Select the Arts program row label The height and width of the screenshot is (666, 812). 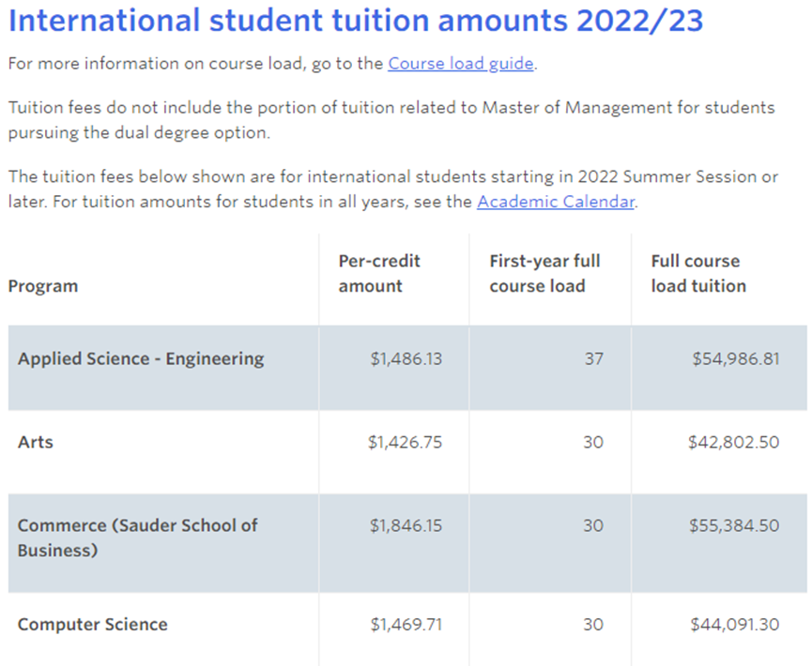(x=36, y=442)
